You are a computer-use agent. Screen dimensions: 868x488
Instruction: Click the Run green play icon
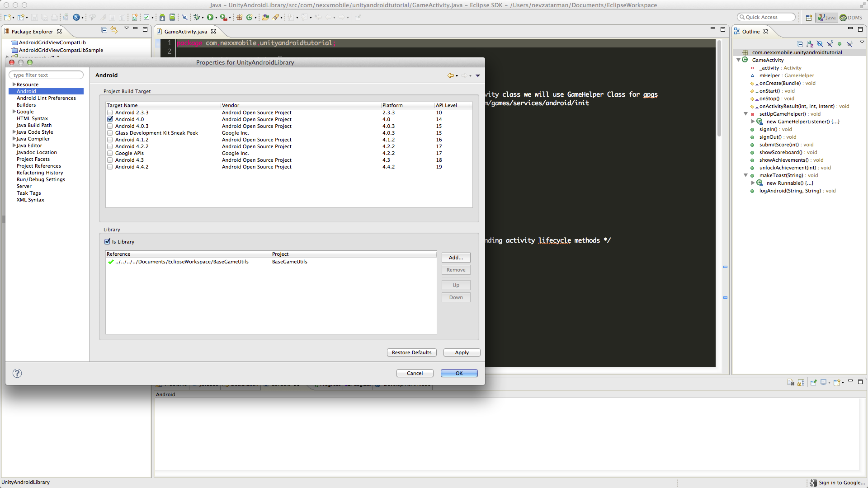(210, 17)
